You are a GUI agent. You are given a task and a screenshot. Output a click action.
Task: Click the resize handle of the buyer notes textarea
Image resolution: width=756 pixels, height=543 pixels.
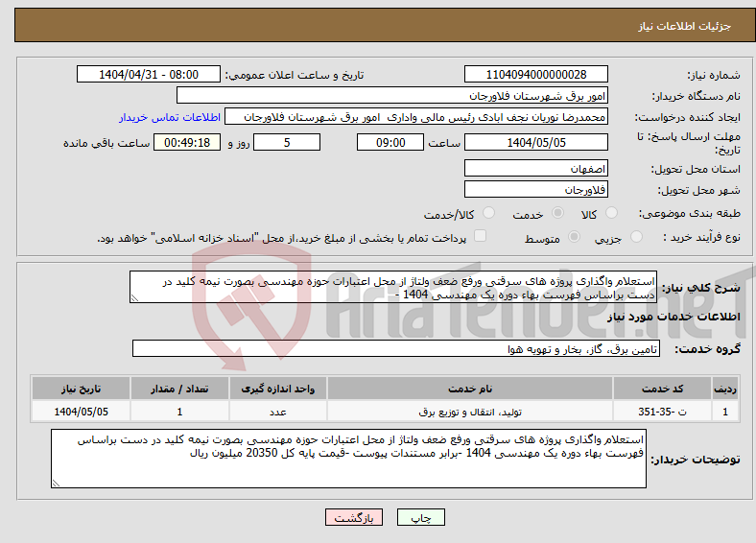pyautogui.click(x=56, y=484)
